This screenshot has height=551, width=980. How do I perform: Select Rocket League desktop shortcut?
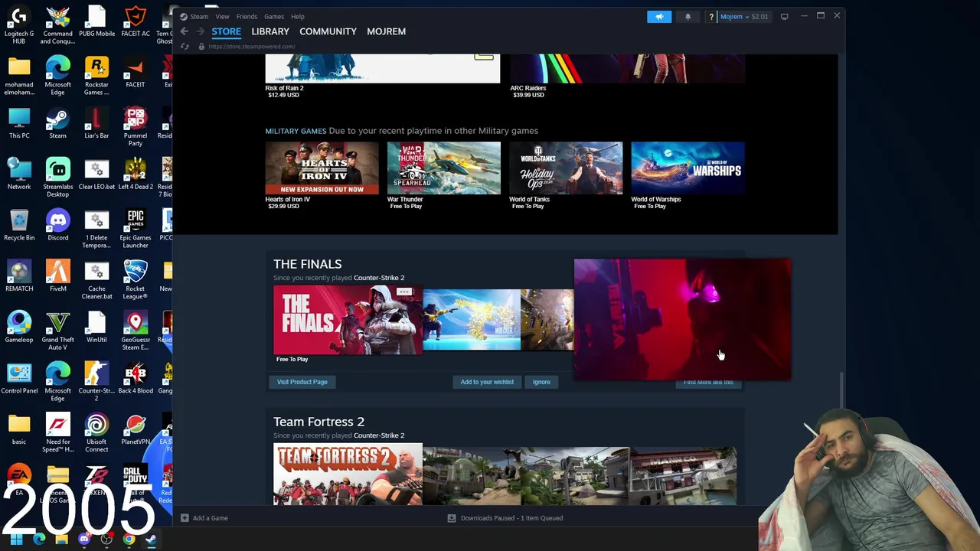tap(136, 281)
